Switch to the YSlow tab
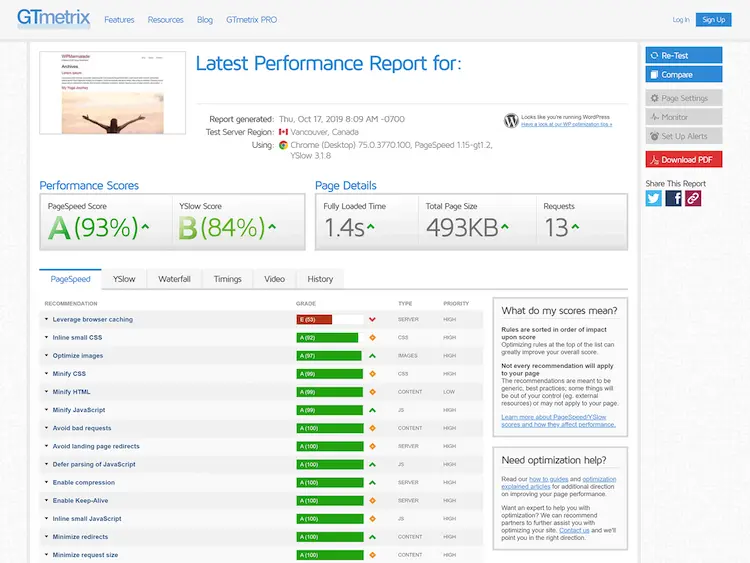This screenshot has height=563, width=750. pos(124,279)
